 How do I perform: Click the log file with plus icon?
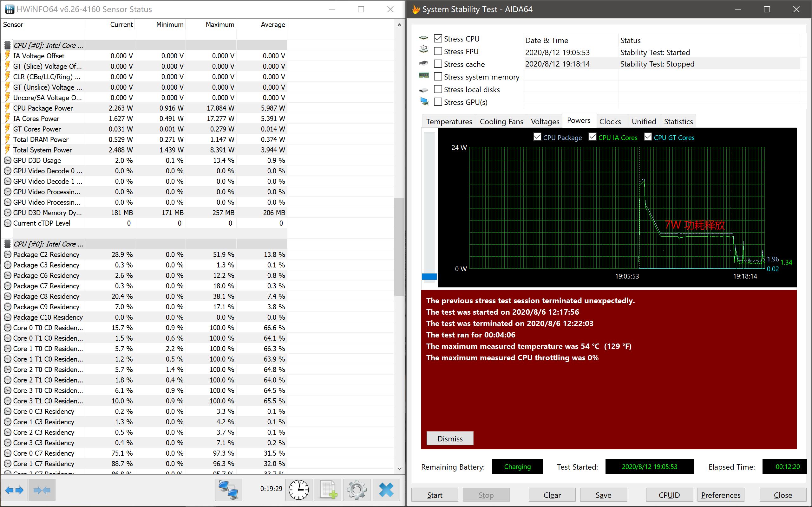pyautogui.click(x=328, y=490)
